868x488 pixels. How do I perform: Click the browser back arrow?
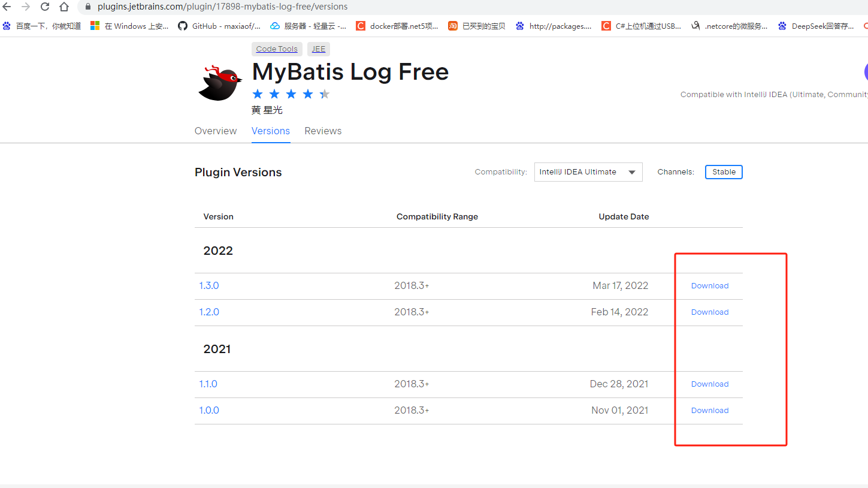(x=7, y=7)
